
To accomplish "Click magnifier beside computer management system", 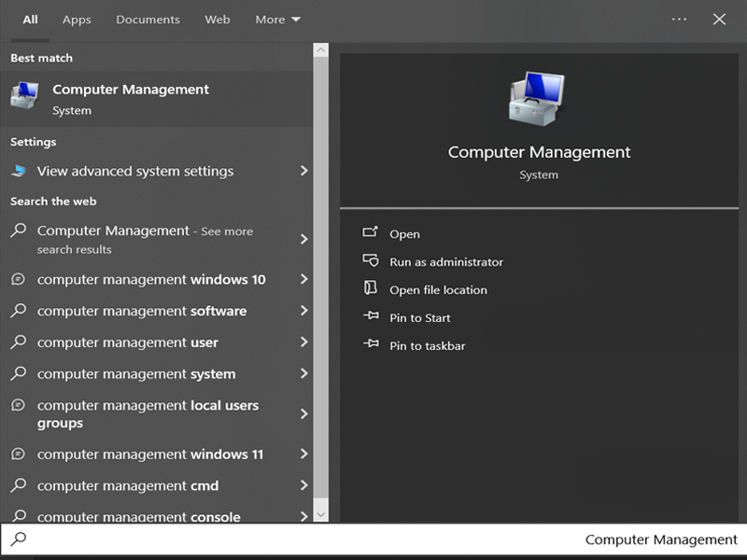I will click(x=19, y=373).
